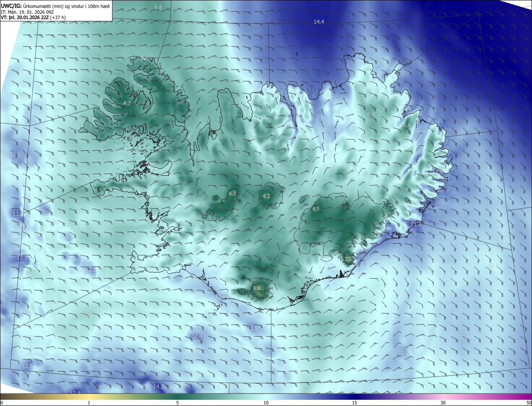Click the 6.6 value at the top of the map

pyautogui.click(x=158, y=7)
